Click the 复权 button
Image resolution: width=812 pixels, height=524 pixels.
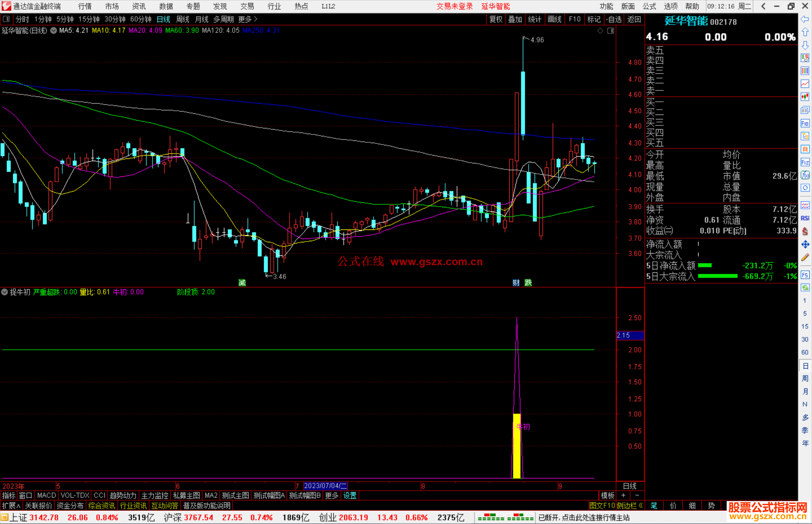[495, 19]
